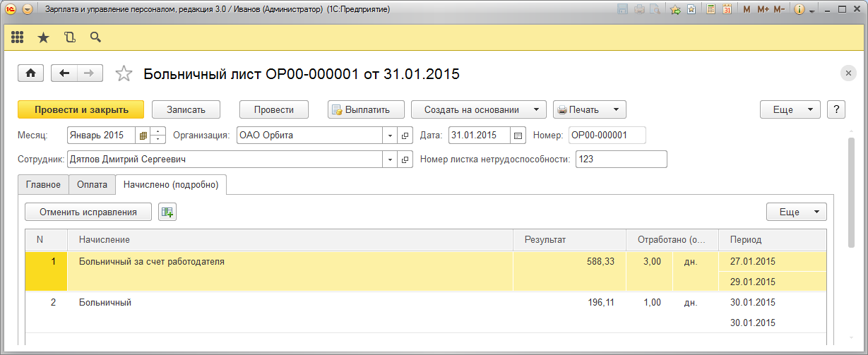The width and height of the screenshot is (868, 355).
Task: Click the M- memory subtract button
Action: pos(779,10)
